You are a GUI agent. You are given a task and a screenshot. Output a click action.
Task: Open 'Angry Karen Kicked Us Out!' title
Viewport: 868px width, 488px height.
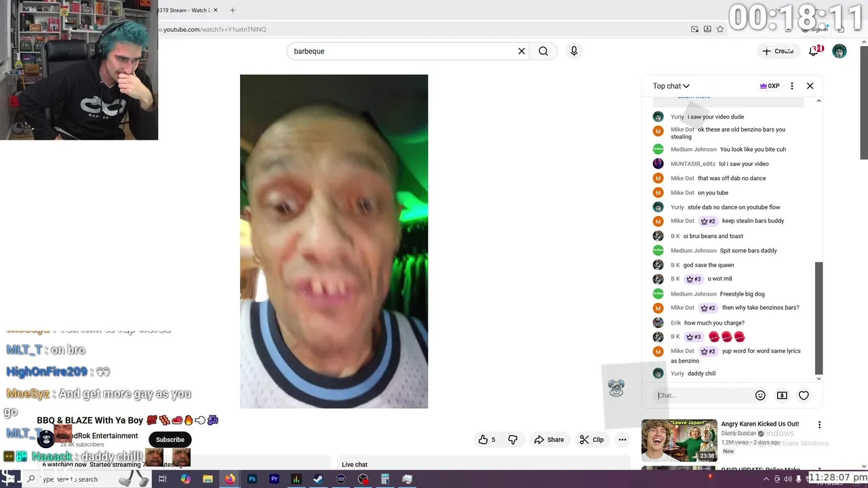coord(759,424)
